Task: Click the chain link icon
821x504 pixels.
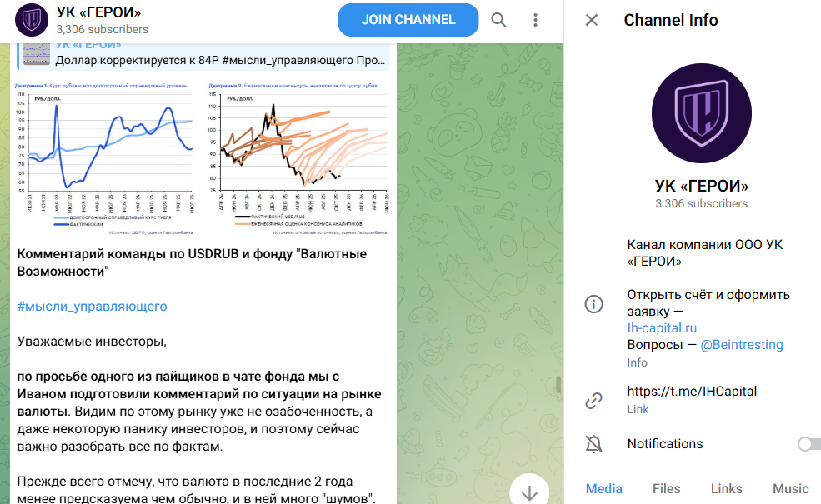Action: click(x=593, y=401)
